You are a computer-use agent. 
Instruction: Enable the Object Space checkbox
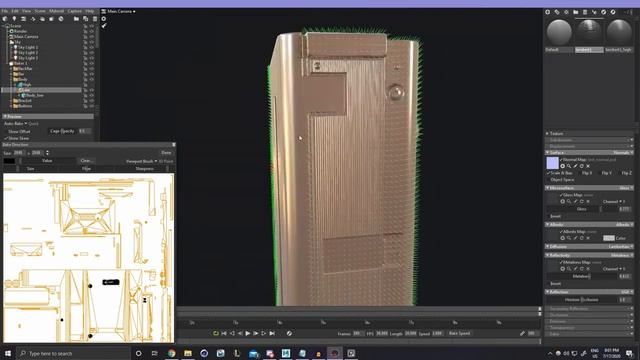[x=548, y=180]
